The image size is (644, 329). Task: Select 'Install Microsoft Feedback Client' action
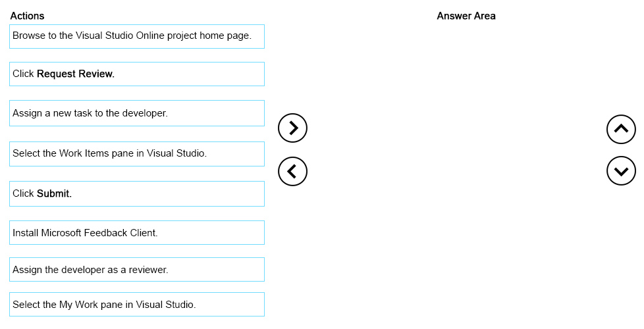pos(137,232)
